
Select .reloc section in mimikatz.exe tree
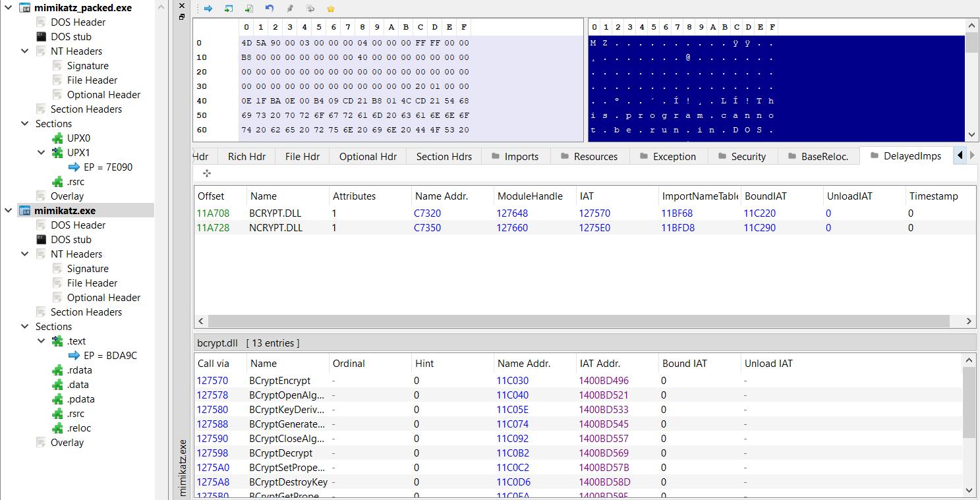pos(71,428)
